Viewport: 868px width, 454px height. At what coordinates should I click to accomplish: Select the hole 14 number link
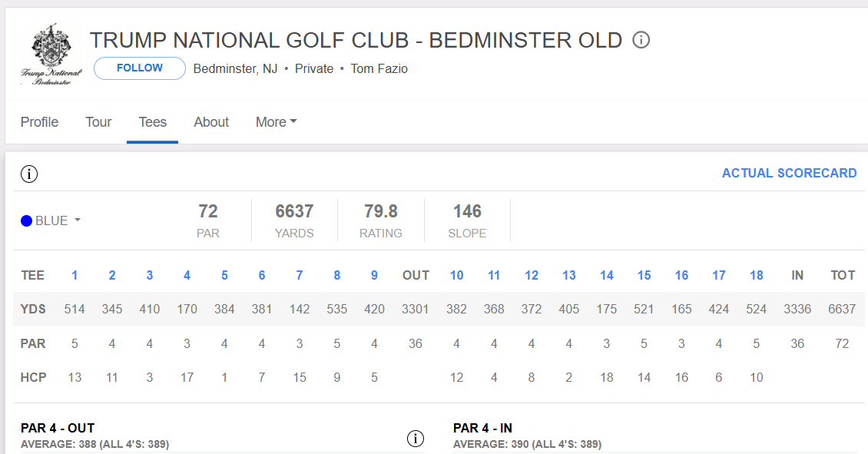point(606,275)
